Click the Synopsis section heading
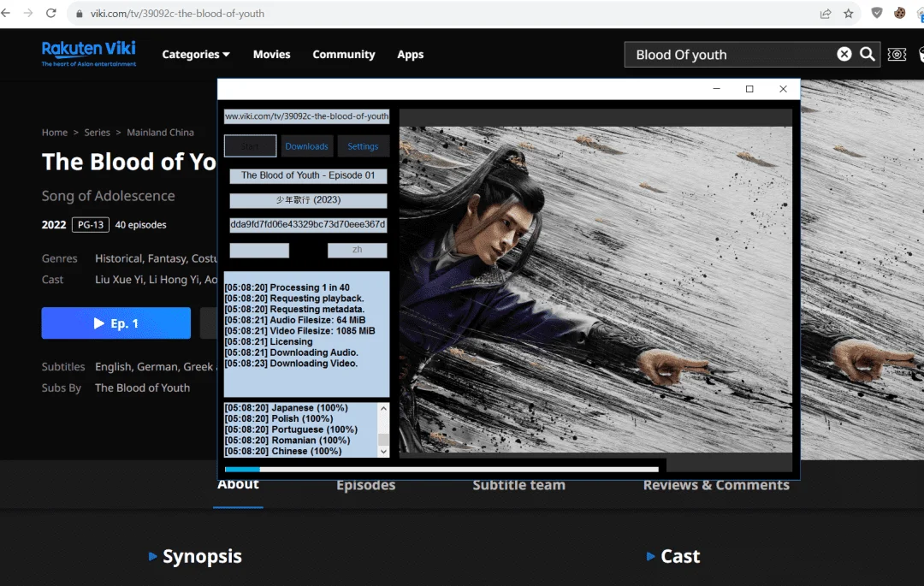The width and height of the screenshot is (924, 586). click(x=202, y=556)
